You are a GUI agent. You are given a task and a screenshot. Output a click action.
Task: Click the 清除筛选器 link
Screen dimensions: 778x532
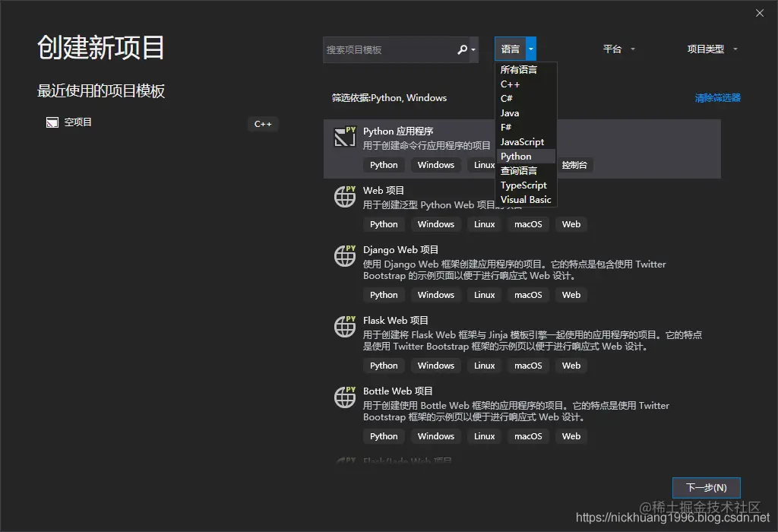point(717,98)
